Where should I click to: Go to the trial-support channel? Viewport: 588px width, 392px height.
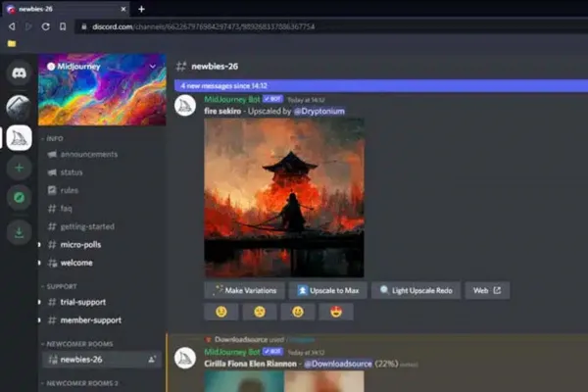point(82,303)
